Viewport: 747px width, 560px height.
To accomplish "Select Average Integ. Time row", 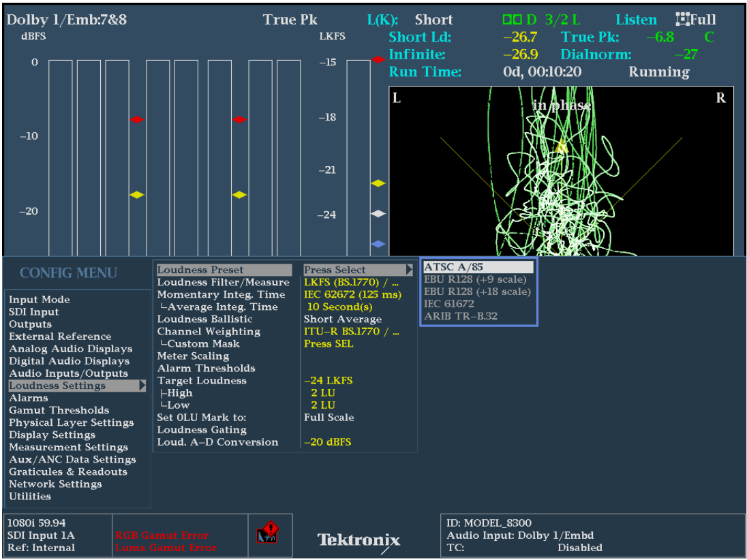I will point(219,307).
